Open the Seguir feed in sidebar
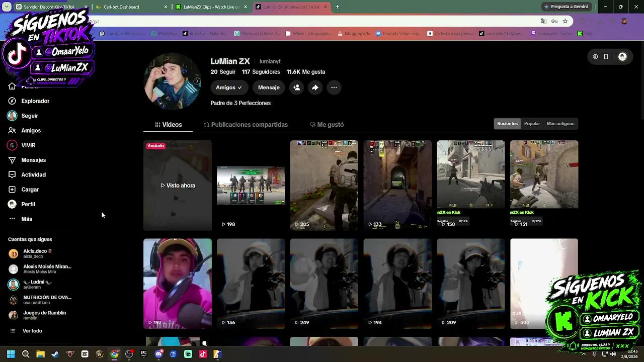This screenshot has height=362, width=644. click(x=23, y=116)
